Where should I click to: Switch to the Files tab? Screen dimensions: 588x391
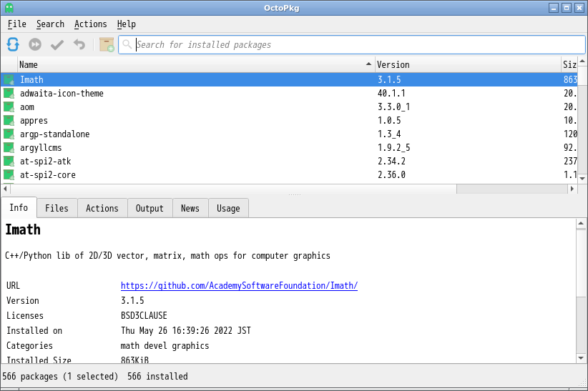click(57, 208)
